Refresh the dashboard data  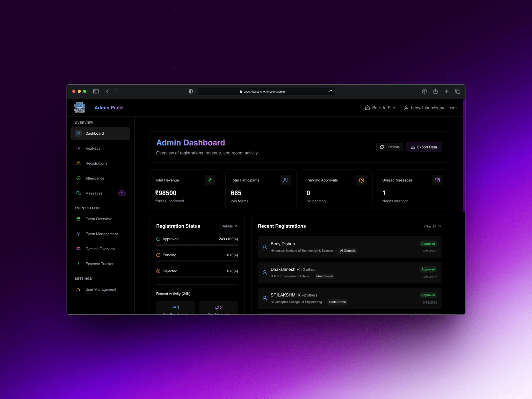(x=390, y=147)
